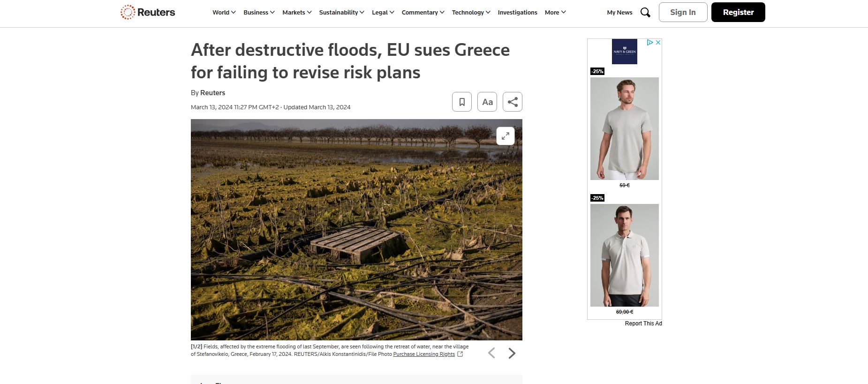Image resolution: width=868 pixels, height=384 pixels.
Task: Click the AdChoices triangle icon
Action: [x=650, y=42]
